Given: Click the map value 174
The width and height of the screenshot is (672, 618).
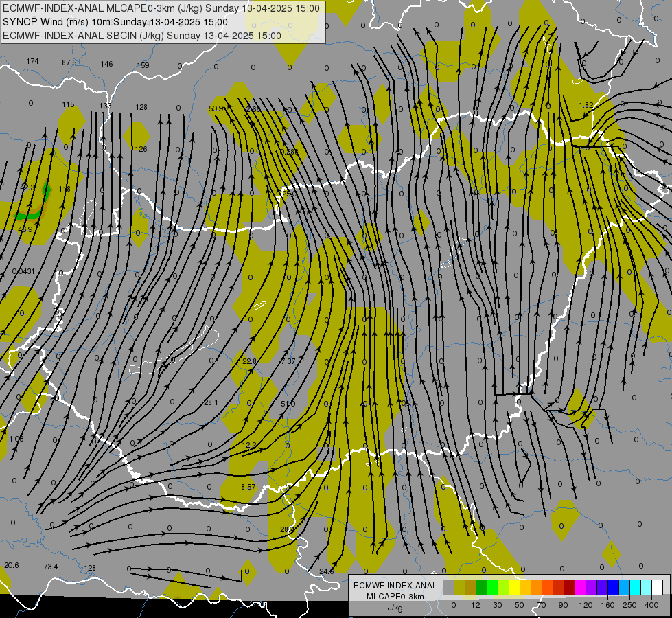Looking at the screenshot, I should click(x=32, y=61).
